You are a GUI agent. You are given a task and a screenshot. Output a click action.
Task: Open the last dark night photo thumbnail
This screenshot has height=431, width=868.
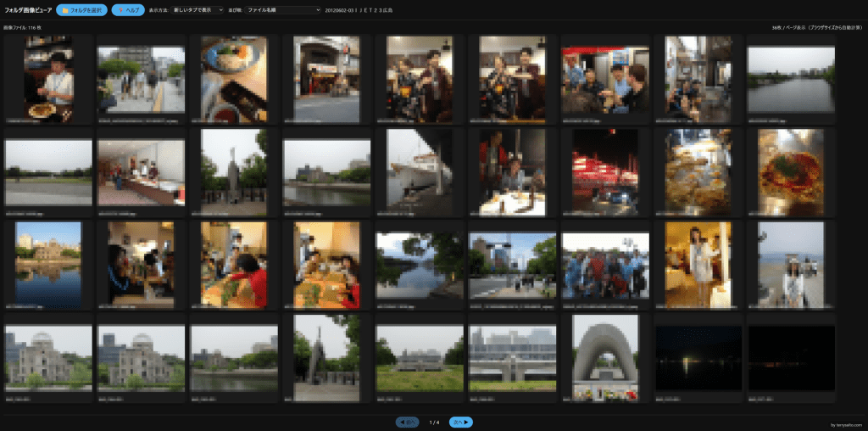(x=790, y=358)
